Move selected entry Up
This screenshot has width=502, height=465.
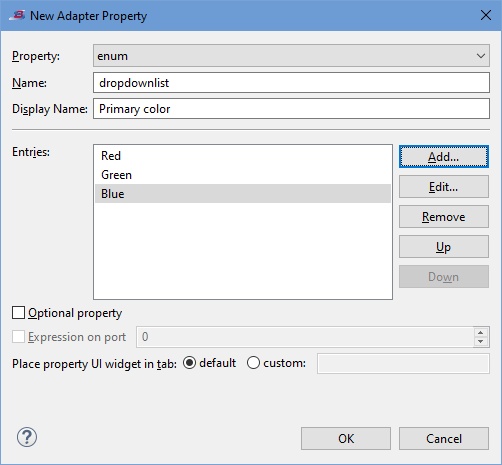[444, 247]
